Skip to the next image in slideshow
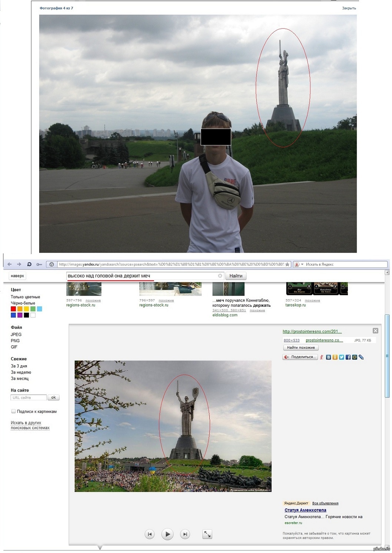Viewport: 392px width, 553px height. coord(185,534)
